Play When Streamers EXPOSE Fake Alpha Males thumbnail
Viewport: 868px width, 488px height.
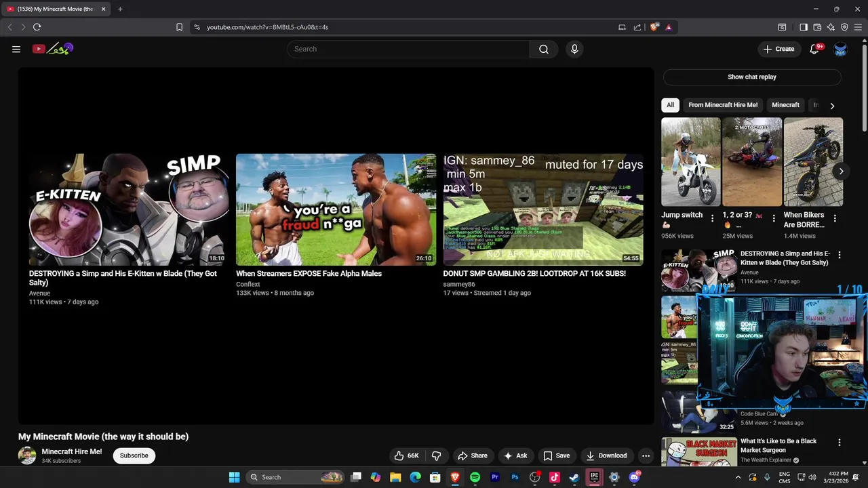click(x=336, y=209)
